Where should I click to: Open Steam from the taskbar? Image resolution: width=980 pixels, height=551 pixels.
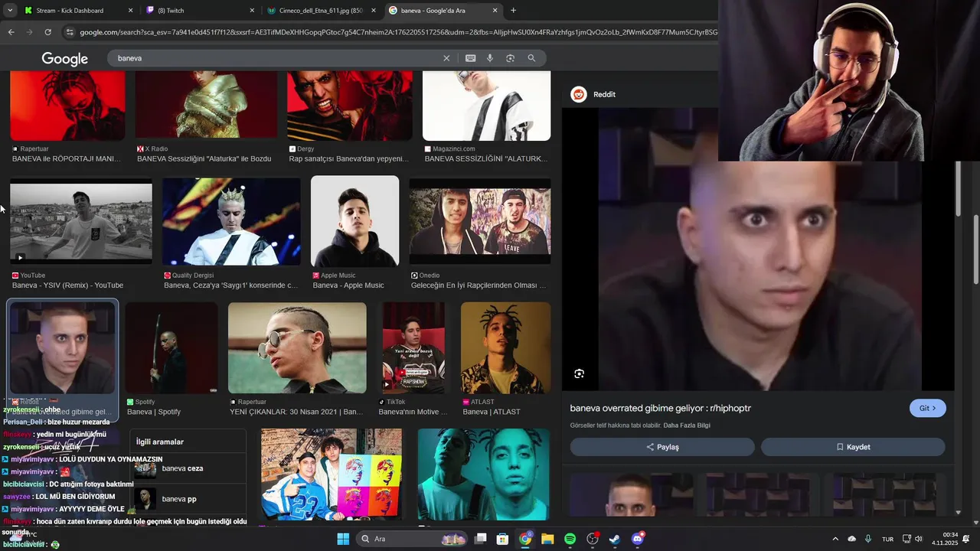[615, 539]
